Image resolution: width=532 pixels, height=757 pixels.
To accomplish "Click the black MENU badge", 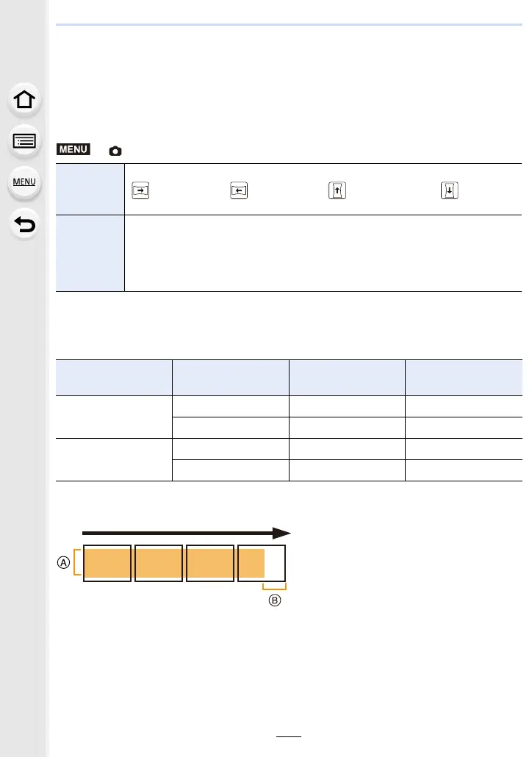I will click(x=73, y=149).
